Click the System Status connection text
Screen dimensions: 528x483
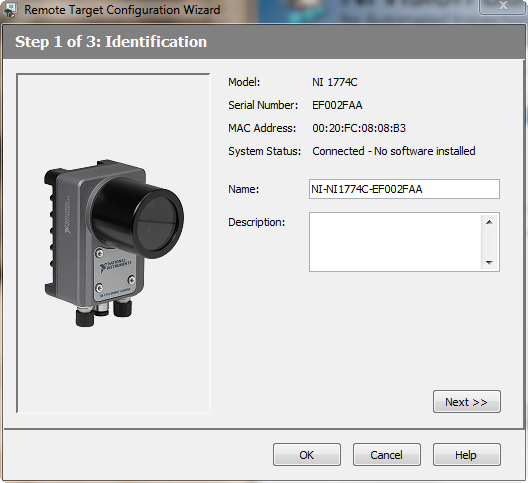tap(394, 151)
